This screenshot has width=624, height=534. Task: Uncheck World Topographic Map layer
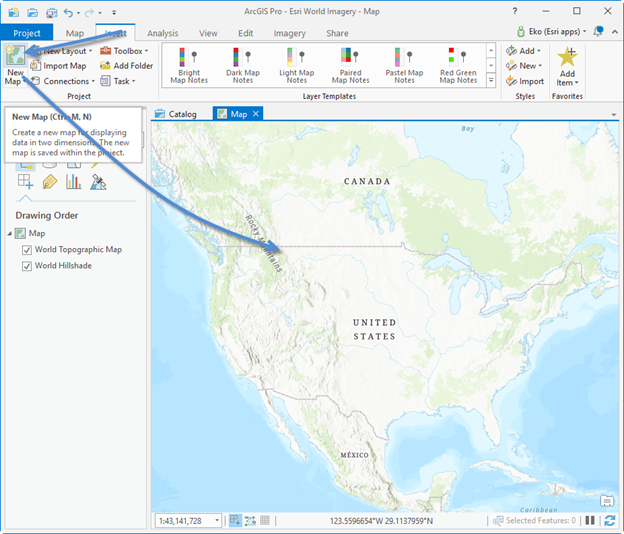tap(27, 250)
